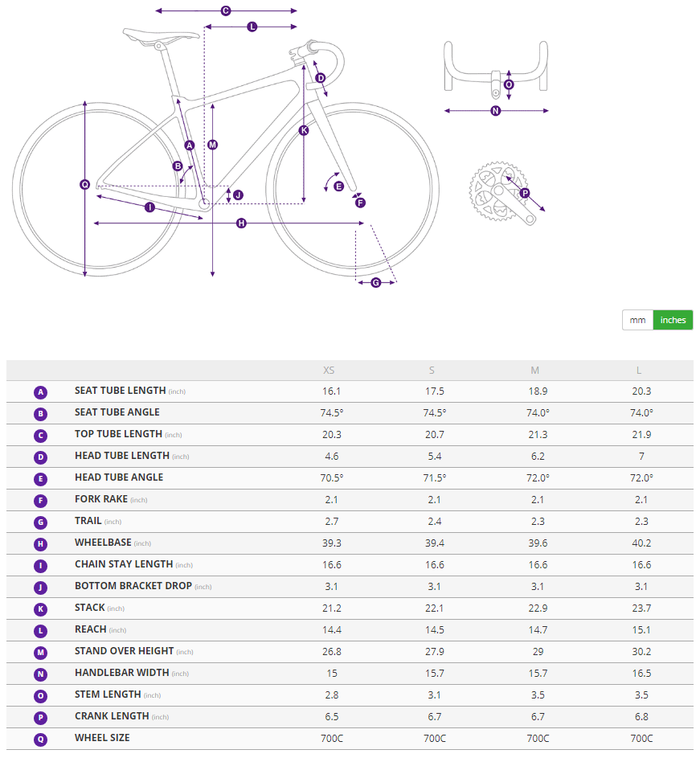The image size is (700, 758).
Task: Click the Q wheel marker on the bike diagram
Action: coord(84,184)
